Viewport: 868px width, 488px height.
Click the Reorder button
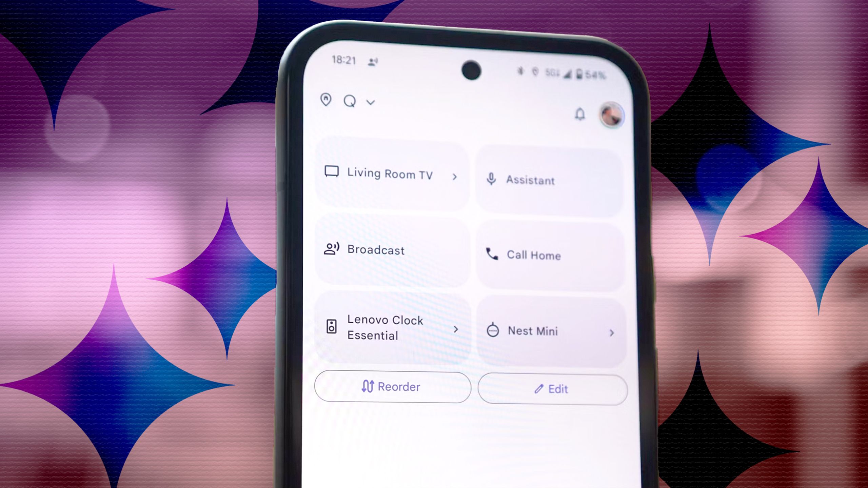392,387
